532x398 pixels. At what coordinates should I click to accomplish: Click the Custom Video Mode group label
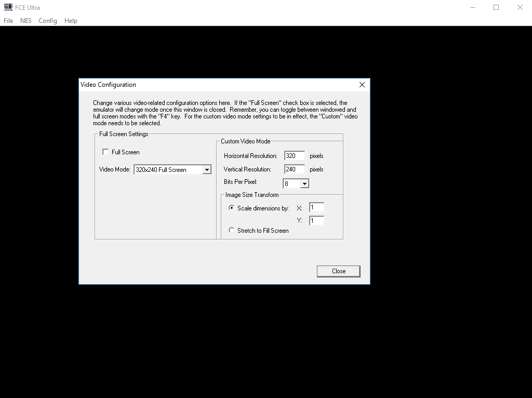246,141
